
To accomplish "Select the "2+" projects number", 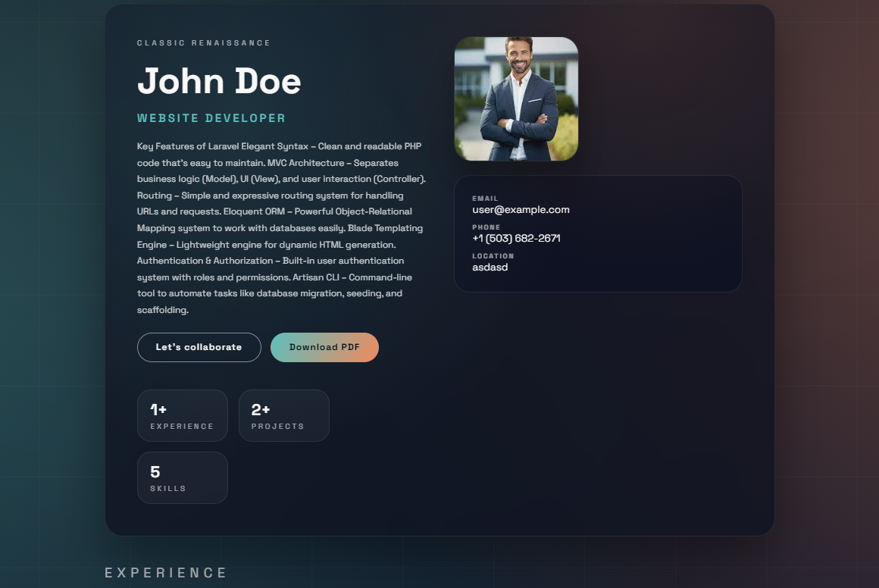I will [261, 410].
